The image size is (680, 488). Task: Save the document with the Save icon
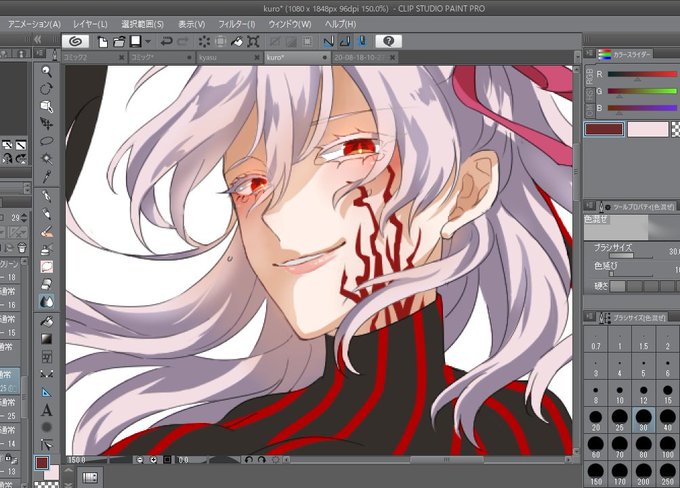click(136, 41)
